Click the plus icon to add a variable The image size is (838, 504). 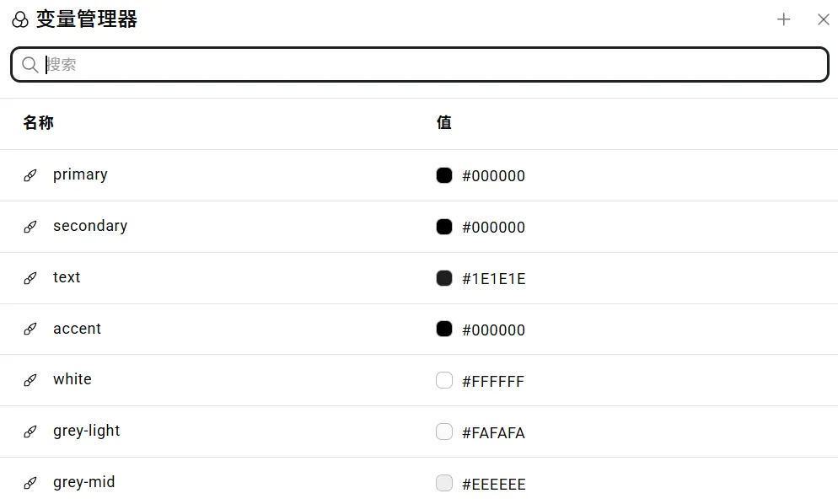pos(783,19)
